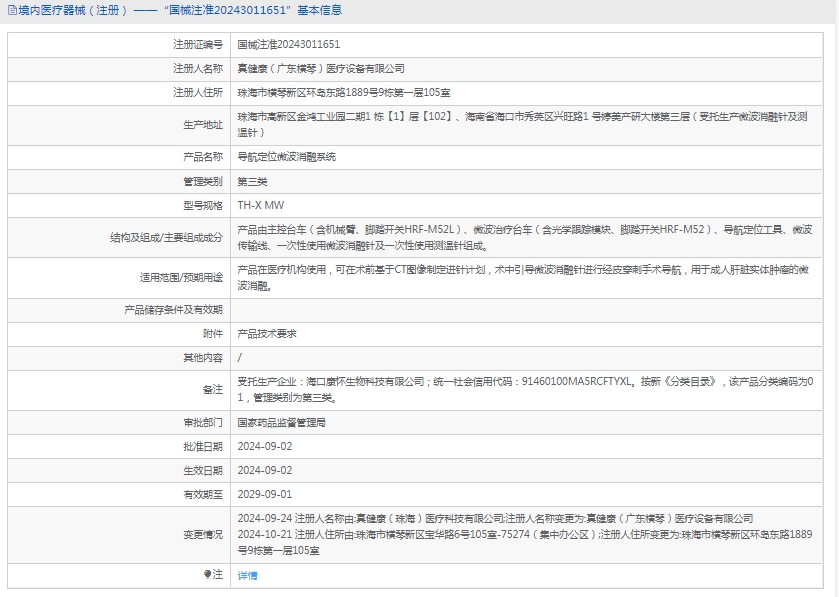Click the 变更情况 row label
Viewport: 839px width, 597px height.
(x=202, y=534)
